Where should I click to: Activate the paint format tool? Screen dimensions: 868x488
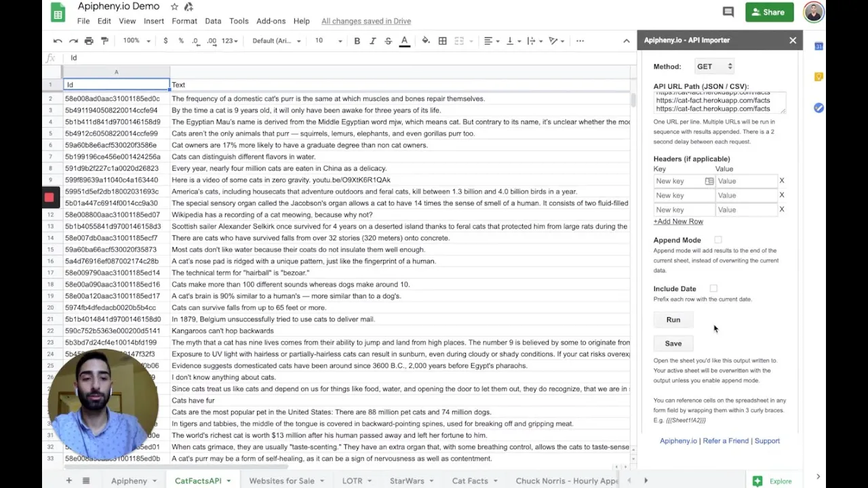104,41
